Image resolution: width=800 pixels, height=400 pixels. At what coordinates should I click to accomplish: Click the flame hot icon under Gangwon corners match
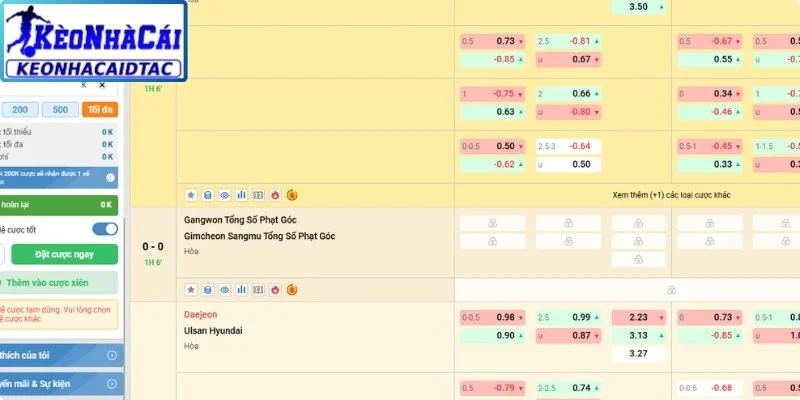click(x=275, y=290)
